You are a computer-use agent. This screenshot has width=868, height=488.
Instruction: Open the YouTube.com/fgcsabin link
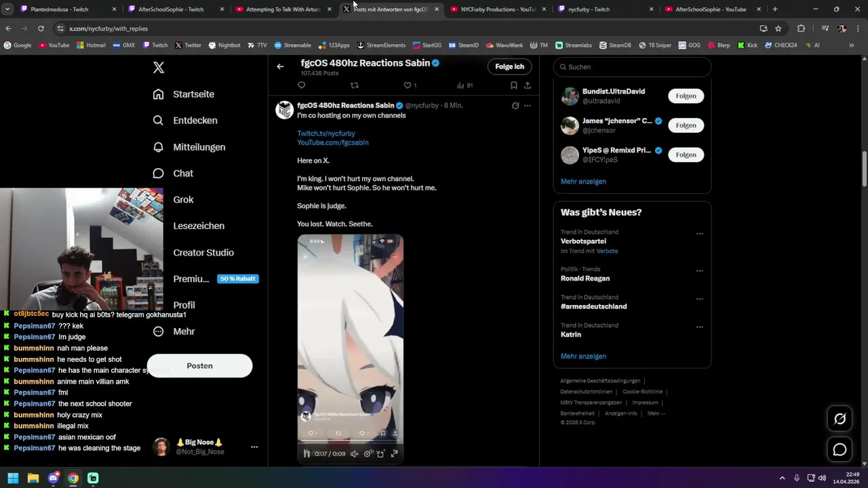(x=333, y=143)
